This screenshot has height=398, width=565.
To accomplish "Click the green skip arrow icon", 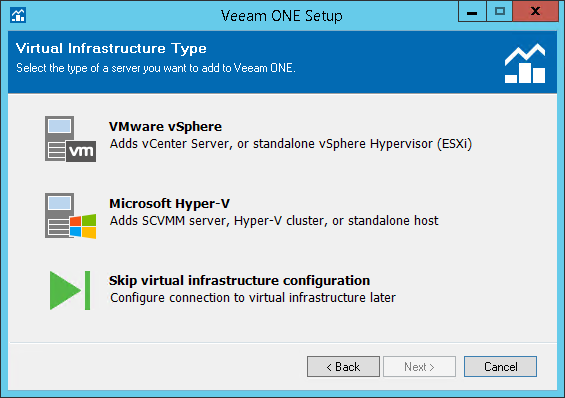I will (x=70, y=290).
